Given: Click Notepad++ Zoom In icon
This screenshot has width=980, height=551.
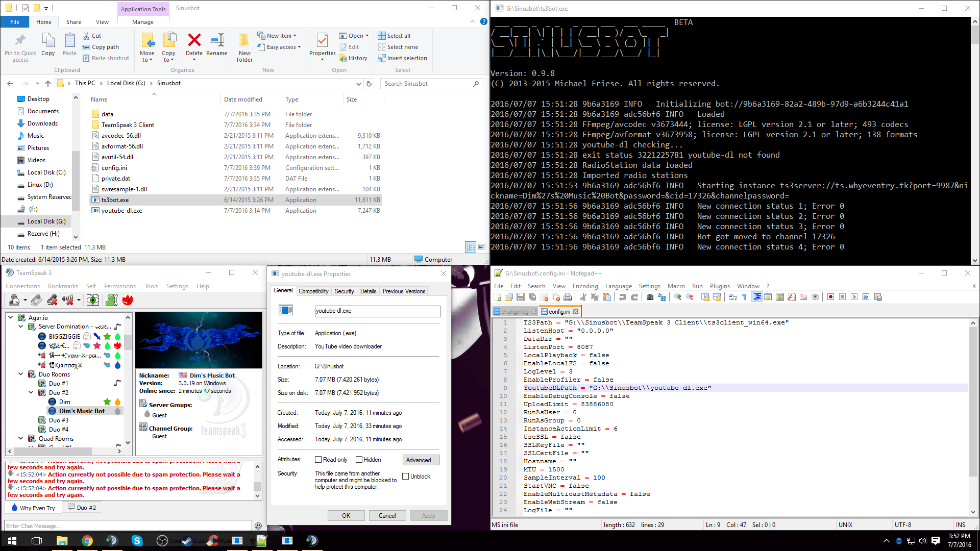Looking at the screenshot, I should [x=678, y=297].
